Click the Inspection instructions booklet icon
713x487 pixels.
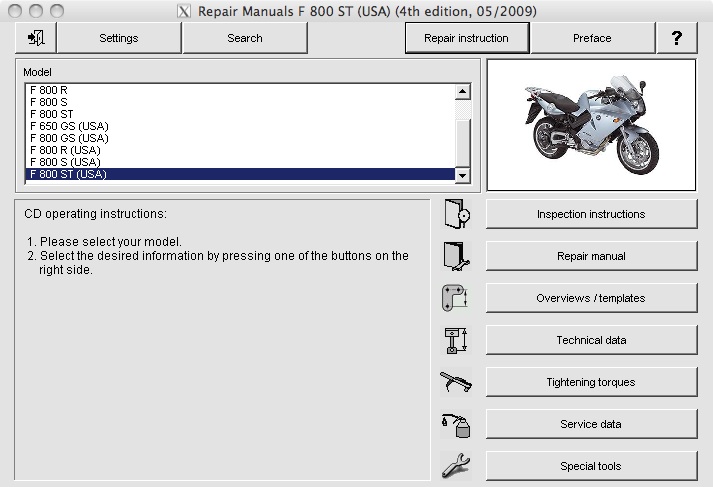(456, 214)
